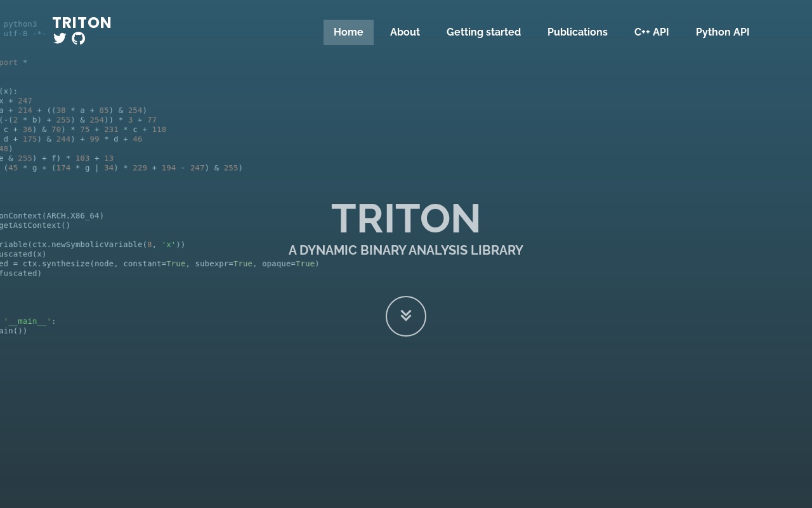This screenshot has height=508, width=812.
Task: Navigate to Publications
Action: click(577, 32)
